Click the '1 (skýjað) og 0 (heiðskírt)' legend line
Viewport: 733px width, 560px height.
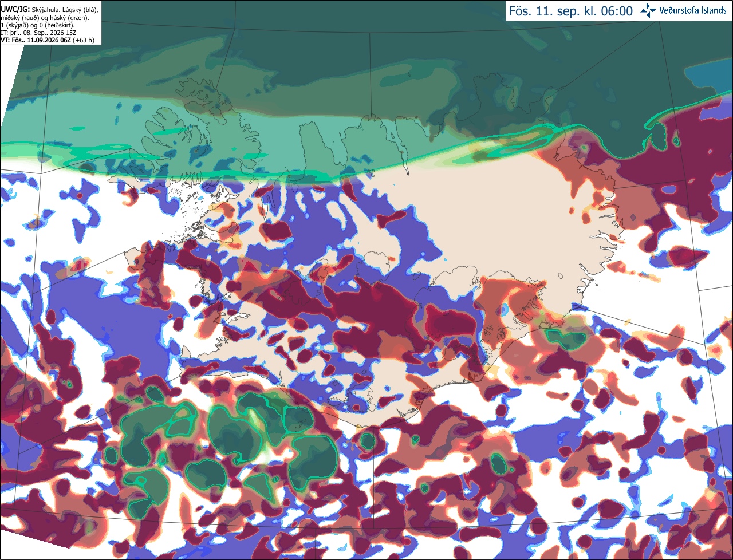click(x=38, y=25)
